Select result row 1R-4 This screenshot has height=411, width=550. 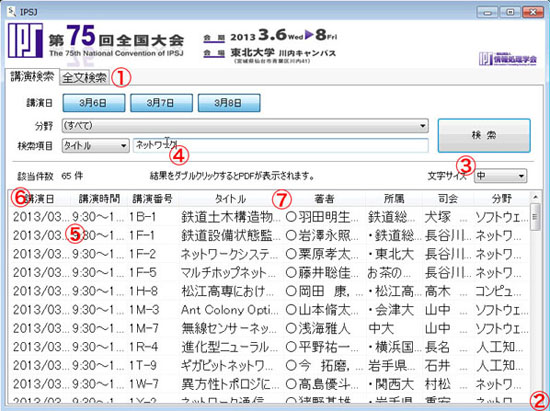[x=269, y=347]
